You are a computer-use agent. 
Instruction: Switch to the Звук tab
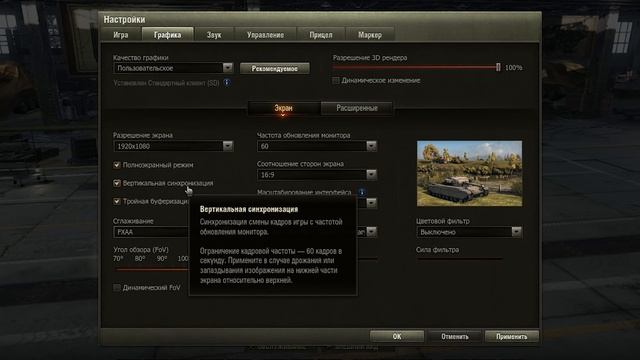[x=214, y=35]
